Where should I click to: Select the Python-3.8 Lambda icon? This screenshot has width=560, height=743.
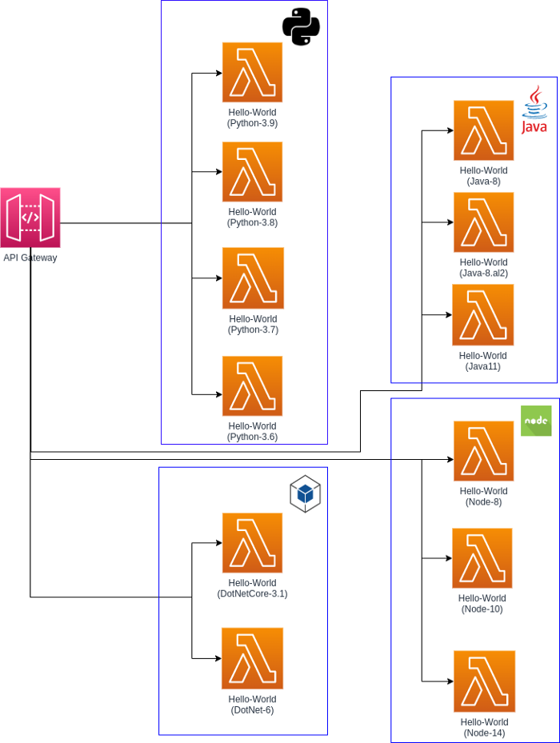252,171
